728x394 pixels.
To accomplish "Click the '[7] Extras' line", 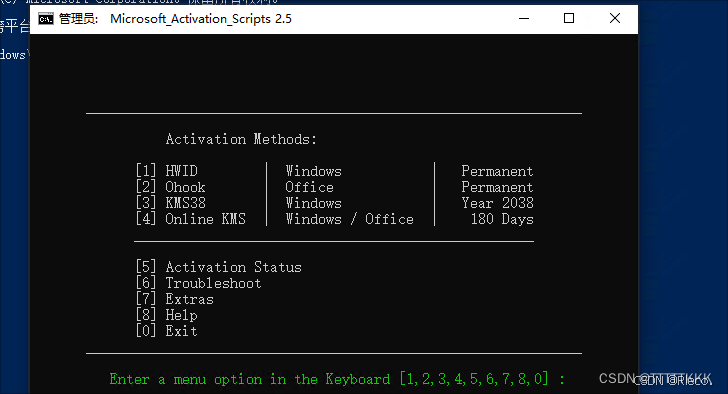I will tap(175, 299).
